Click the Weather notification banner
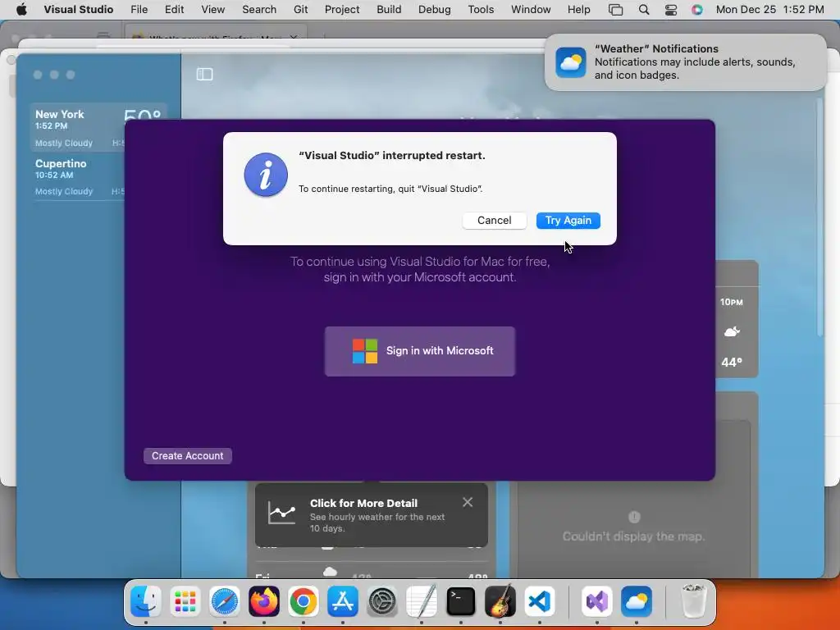Viewport: 840px width, 630px height. point(685,62)
